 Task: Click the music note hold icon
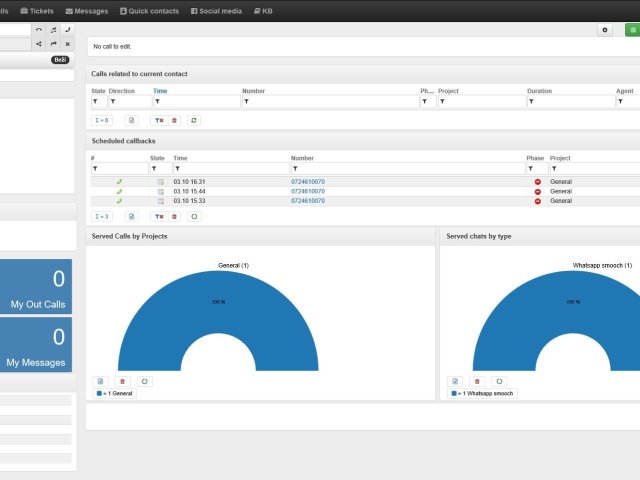53,30
